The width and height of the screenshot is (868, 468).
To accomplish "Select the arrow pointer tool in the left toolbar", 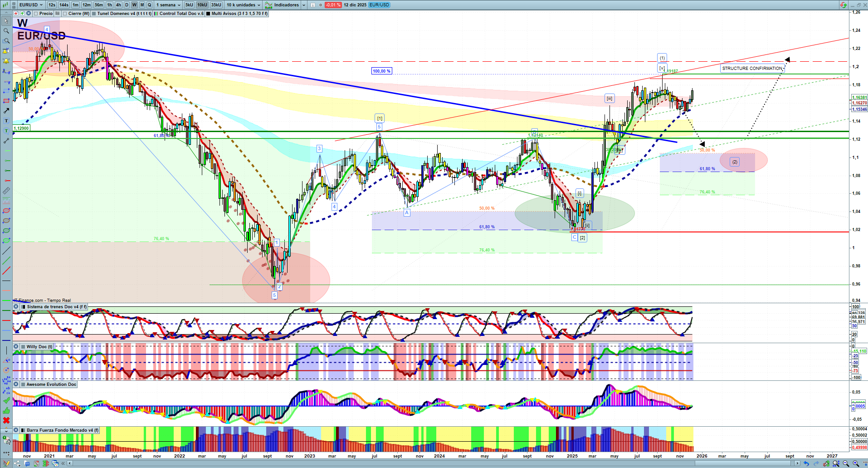I will click(x=6, y=21).
